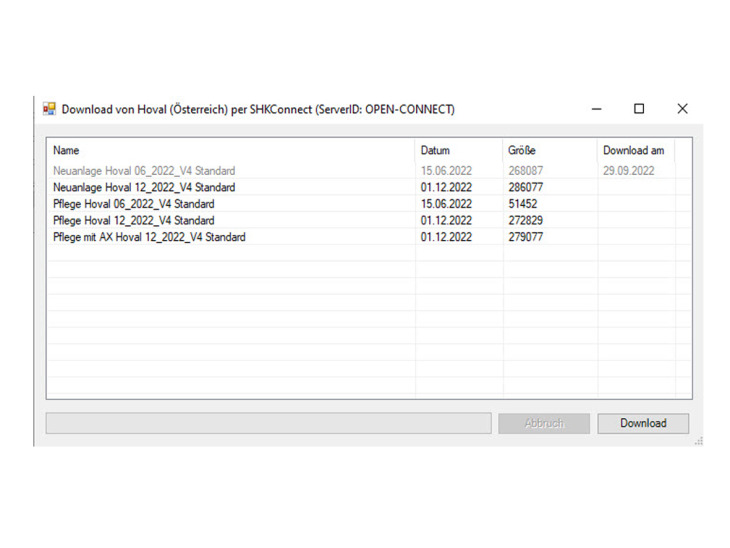730x548 pixels.
Task: Click the greyed Abbruch button
Action: 544,423
